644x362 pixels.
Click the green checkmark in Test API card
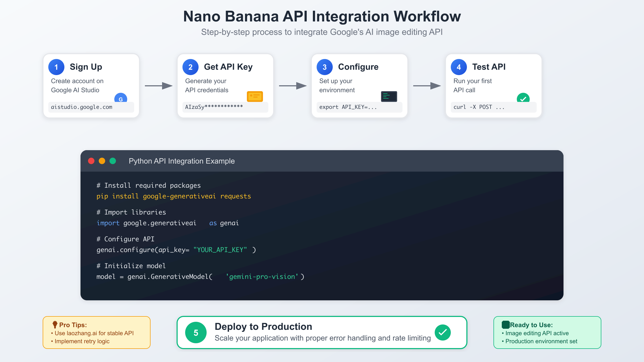click(523, 98)
